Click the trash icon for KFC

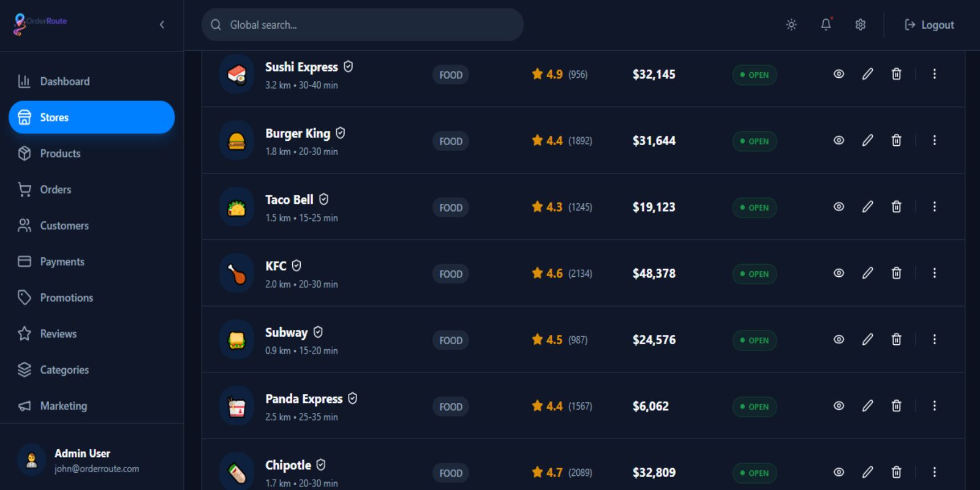point(896,273)
